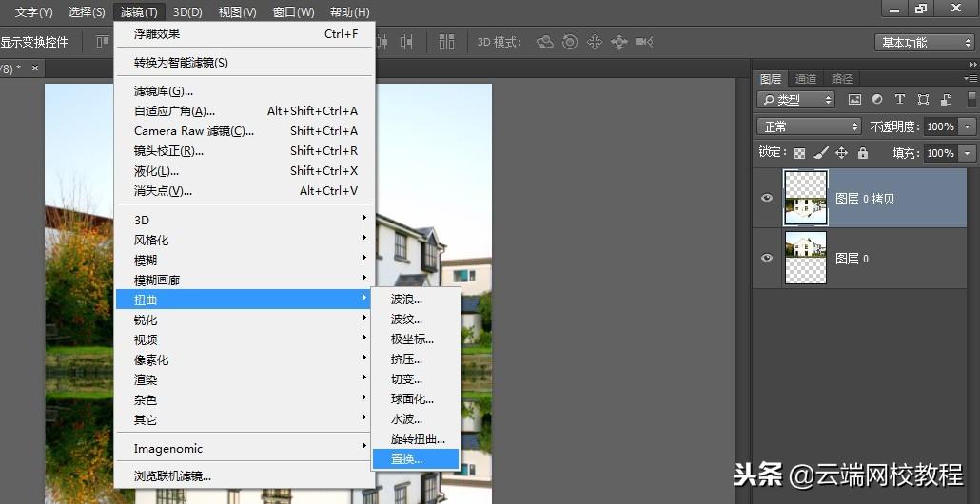Expand the 渲染 submenu
The image size is (980, 504).
tap(245, 379)
